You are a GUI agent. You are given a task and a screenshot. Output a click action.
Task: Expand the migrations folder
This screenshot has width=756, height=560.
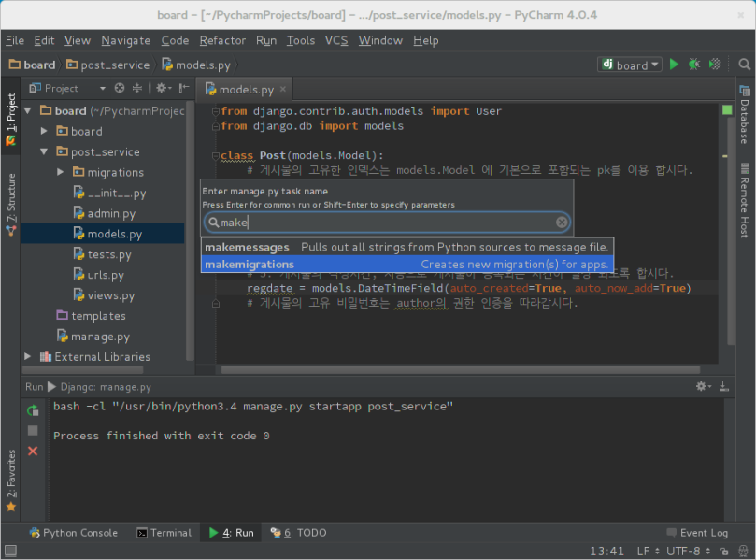pyautogui.click(x=60, y=172)
